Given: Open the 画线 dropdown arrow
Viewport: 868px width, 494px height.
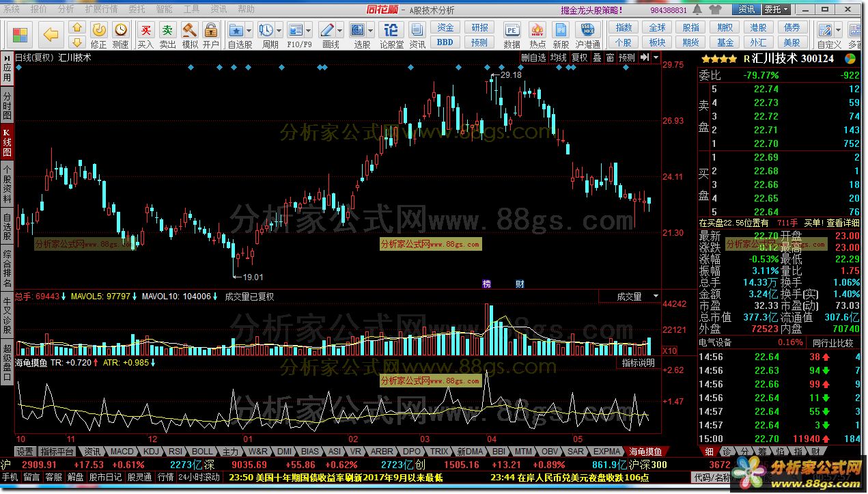Looking at the screenshot, I should pyautogui.click(x=339, y=31).
